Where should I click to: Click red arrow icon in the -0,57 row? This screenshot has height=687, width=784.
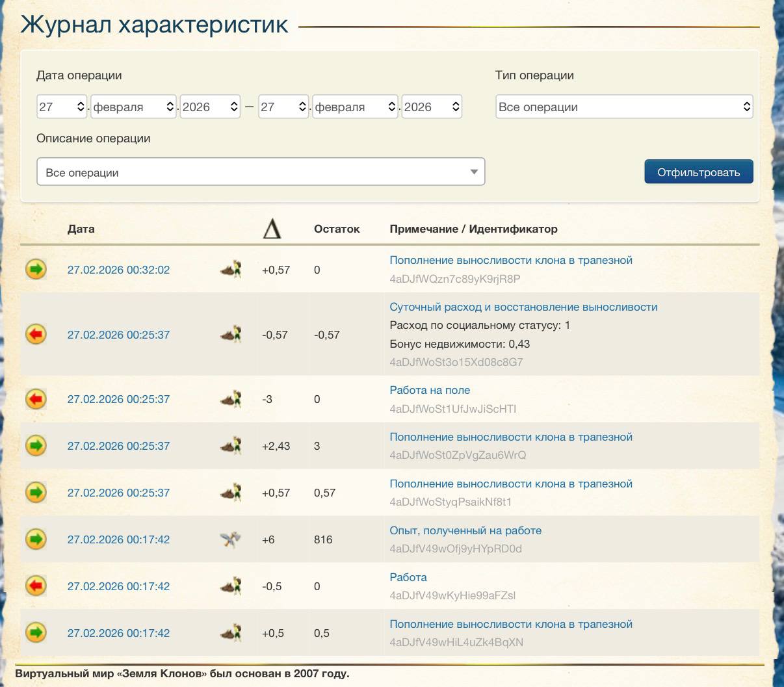point(36,335)
